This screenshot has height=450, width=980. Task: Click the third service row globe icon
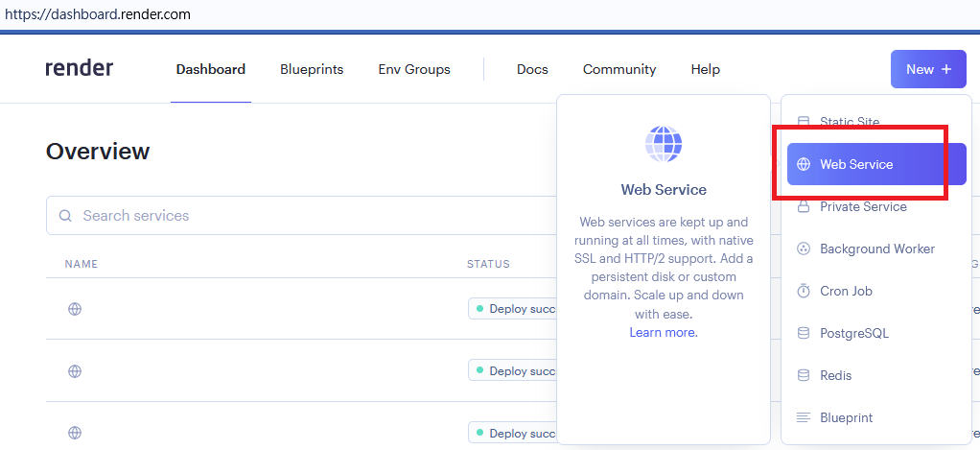pyautogui.click(x=75, y=433)
